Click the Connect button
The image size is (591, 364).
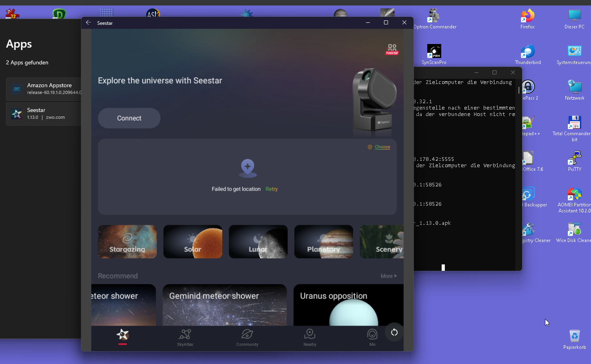point(129,118)
